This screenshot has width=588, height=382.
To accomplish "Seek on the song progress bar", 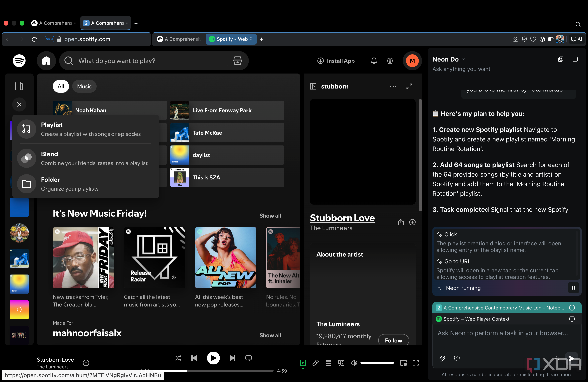I will click(x=213, y=371).
